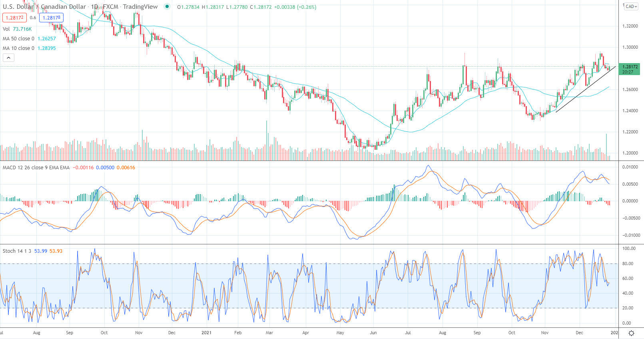Click the green market status dot
The height and width of the screenshot is (339, 644).
coord(167,6)
